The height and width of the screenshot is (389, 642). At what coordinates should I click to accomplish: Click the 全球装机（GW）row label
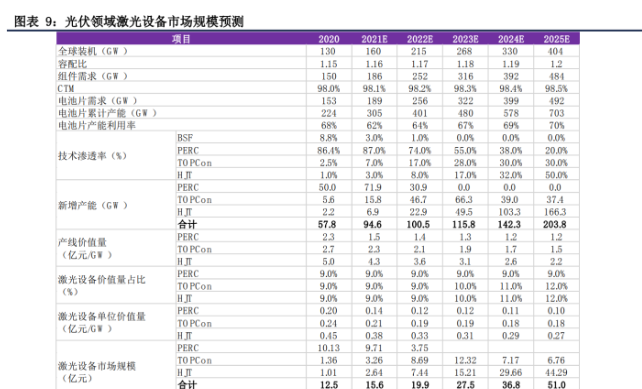[93, 51]
